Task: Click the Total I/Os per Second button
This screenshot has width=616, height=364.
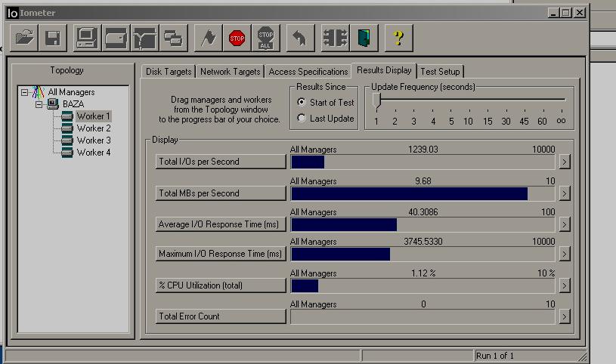Action: click(220, 162)
